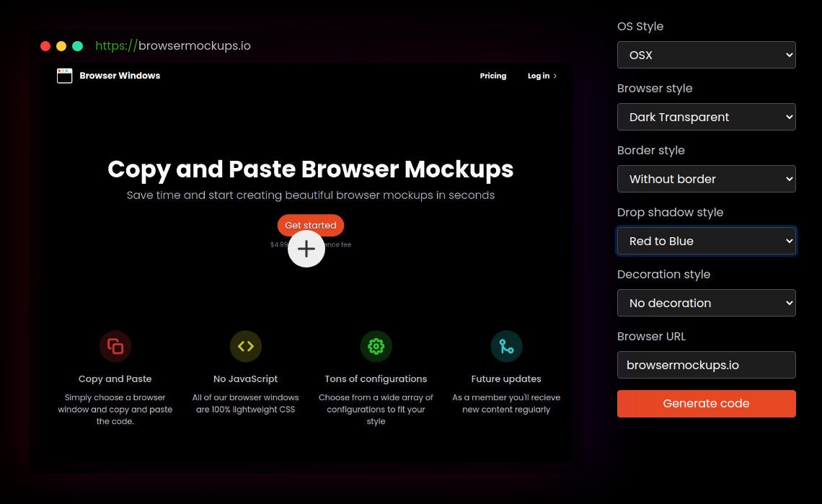
Task: Open the Border style dropdown
Action: click(x=706, y=179)
